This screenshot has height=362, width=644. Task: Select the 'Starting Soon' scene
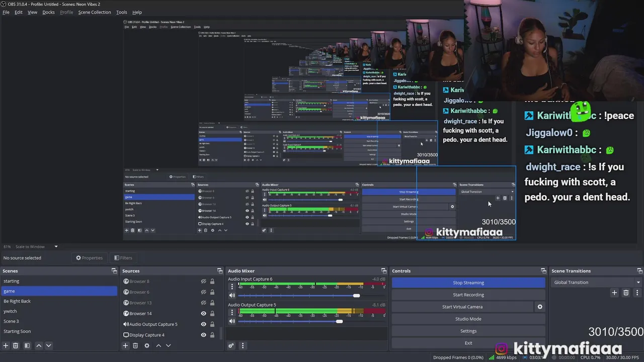click(59, 331)
